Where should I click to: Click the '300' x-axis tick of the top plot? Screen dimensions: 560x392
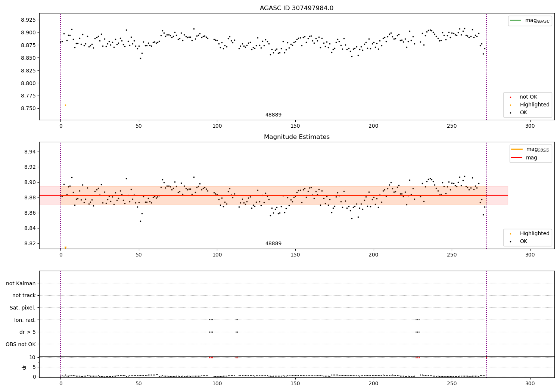[530, 126]
